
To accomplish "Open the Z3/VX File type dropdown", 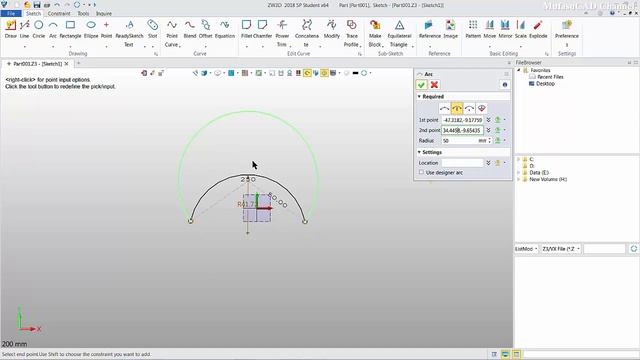I will click(561, 249).
